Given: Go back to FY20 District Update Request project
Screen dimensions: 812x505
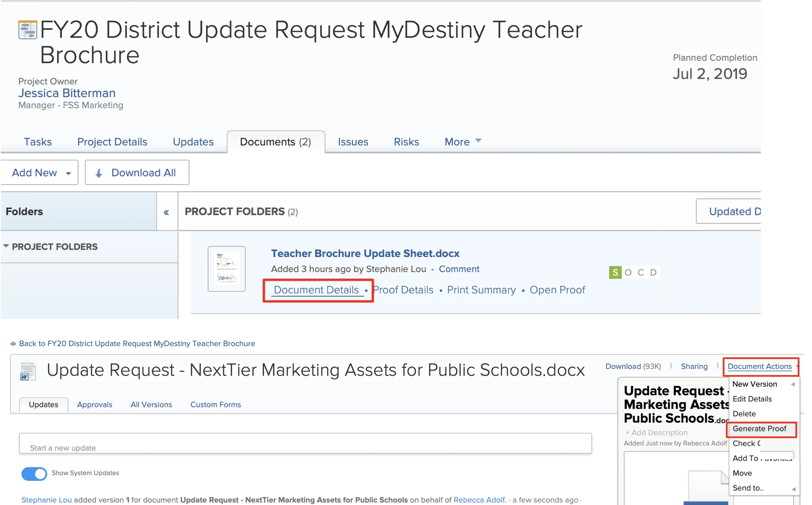Looking at the screenshot, I should tap(137, 343).
